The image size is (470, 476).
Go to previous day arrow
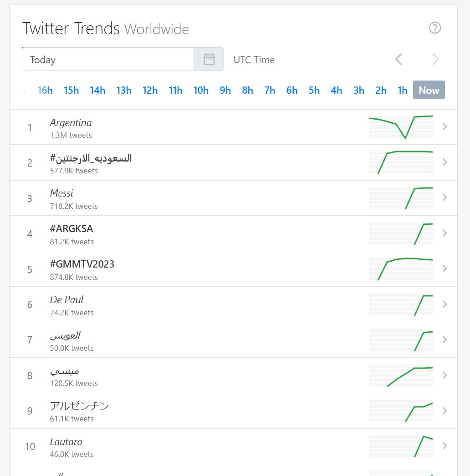(398, 59)
